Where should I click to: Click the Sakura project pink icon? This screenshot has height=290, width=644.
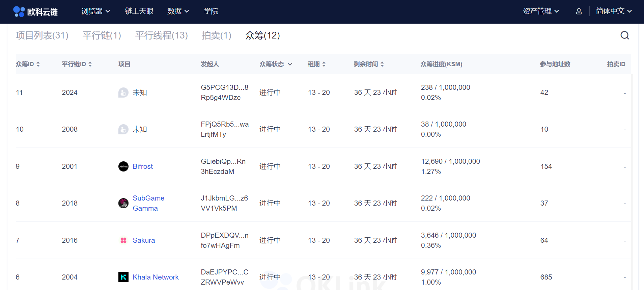123,240
